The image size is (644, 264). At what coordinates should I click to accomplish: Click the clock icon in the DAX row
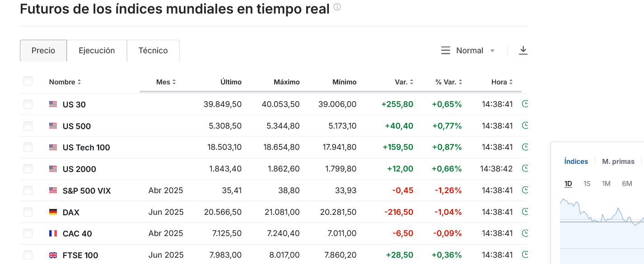525,212
